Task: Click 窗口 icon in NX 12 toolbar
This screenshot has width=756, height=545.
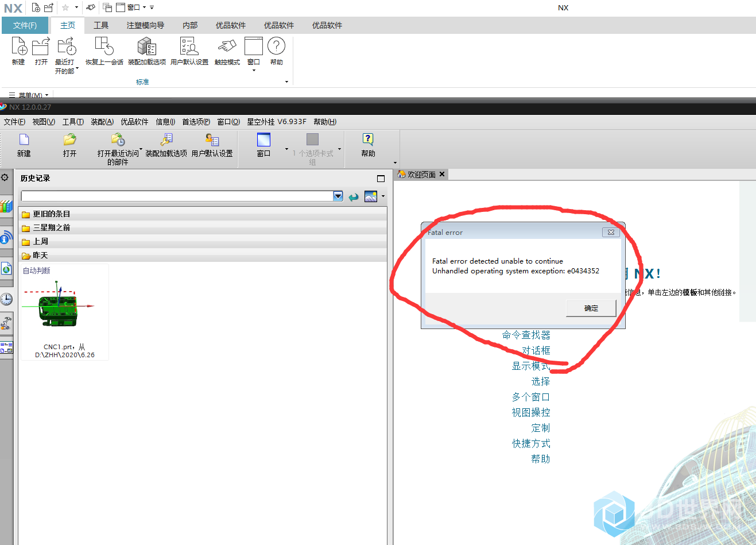Action: [263, 140]
